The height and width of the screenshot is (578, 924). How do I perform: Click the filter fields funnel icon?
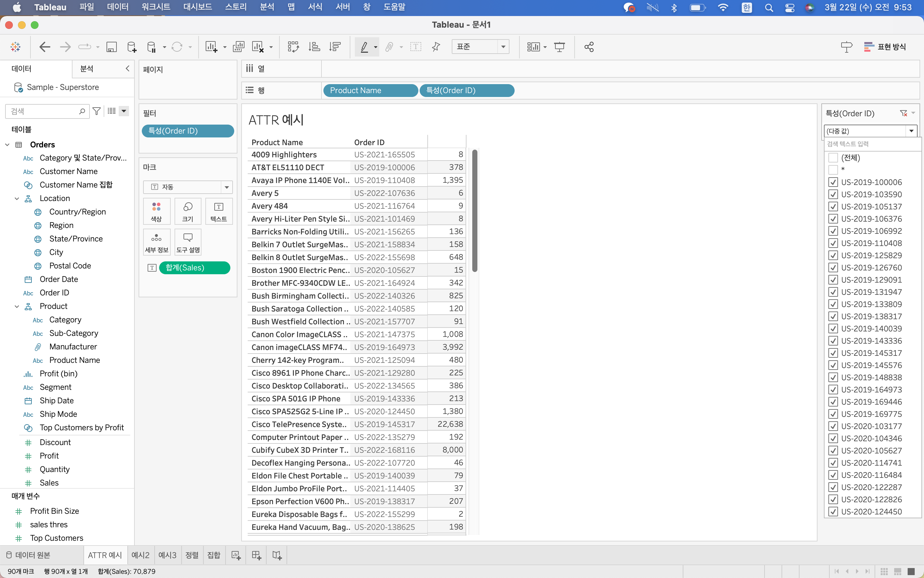(97, 111)
